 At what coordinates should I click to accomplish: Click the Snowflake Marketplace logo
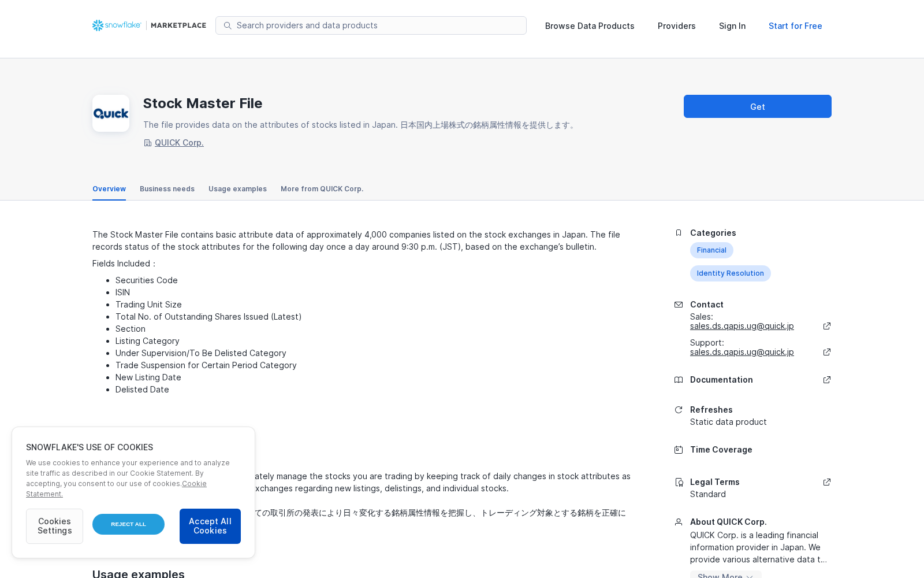coord(149,25)
